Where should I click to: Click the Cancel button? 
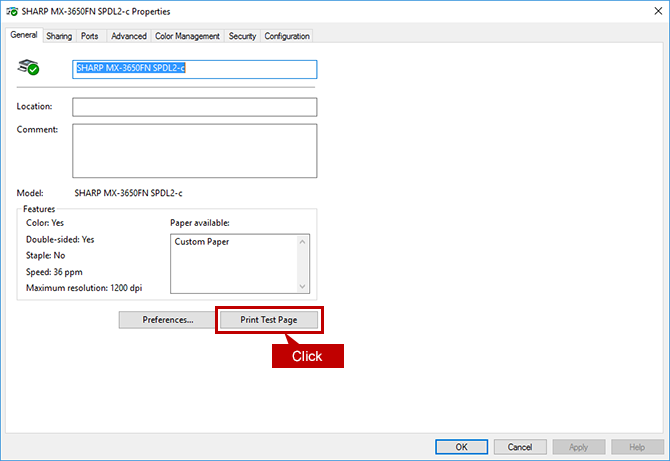click(520, 447)
